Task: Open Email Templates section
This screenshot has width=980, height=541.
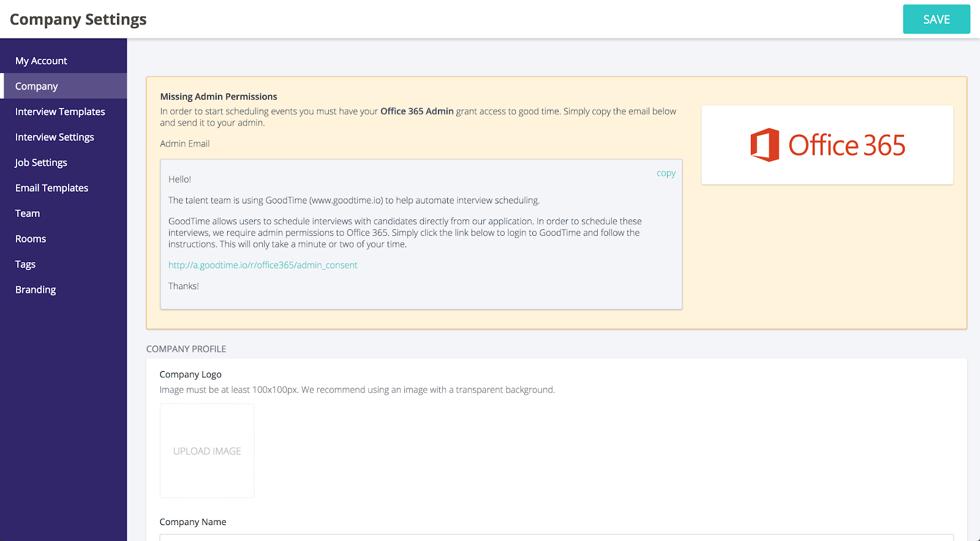Action: [x=51, y=188]
